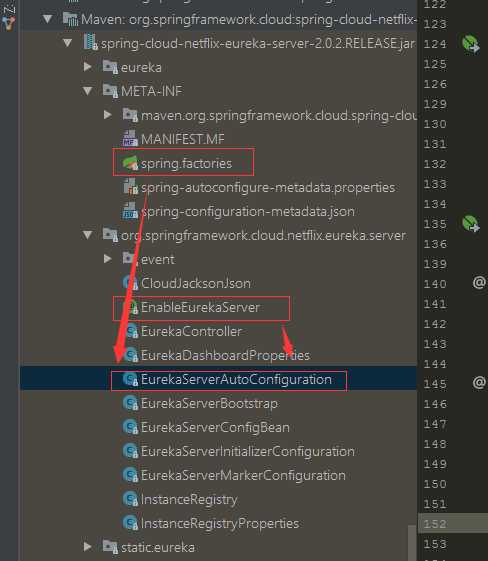Expand the static.eureka folder
488x561 pixels.
pyautogui.click(x=87, y=547)
